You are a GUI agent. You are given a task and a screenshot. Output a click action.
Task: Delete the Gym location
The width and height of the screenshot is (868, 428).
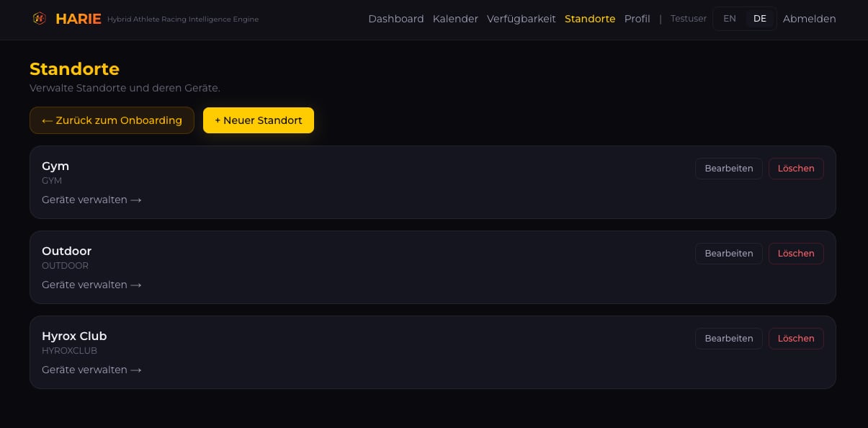[796, 168]
